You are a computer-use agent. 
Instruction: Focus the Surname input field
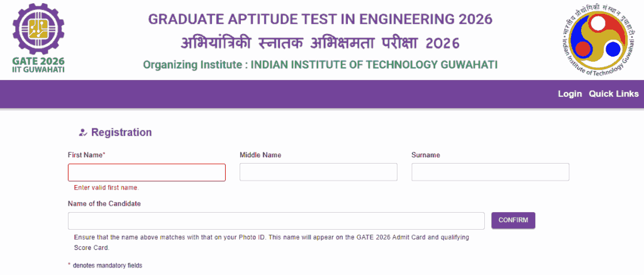point(491,172)
